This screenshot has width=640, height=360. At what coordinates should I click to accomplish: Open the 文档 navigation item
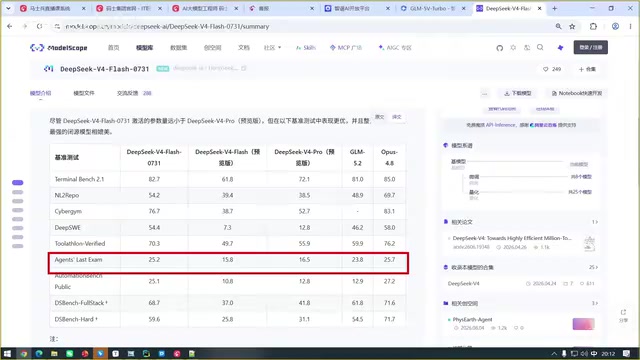coord(244,48)
